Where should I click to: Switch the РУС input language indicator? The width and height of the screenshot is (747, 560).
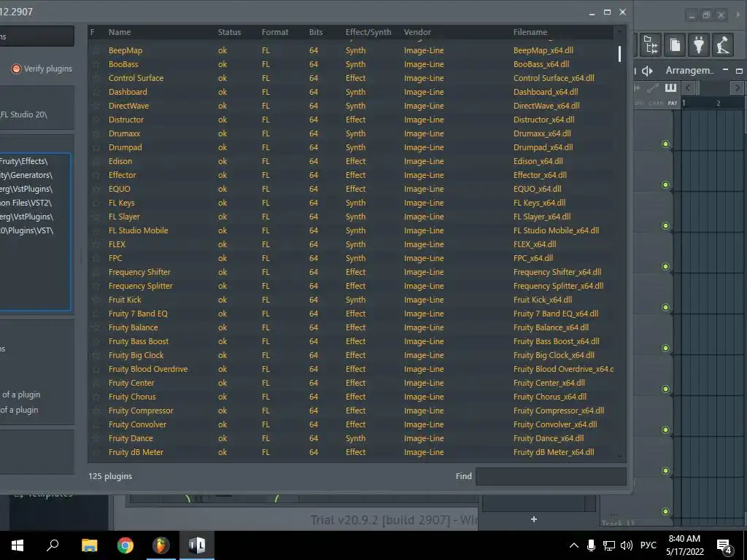648,545
